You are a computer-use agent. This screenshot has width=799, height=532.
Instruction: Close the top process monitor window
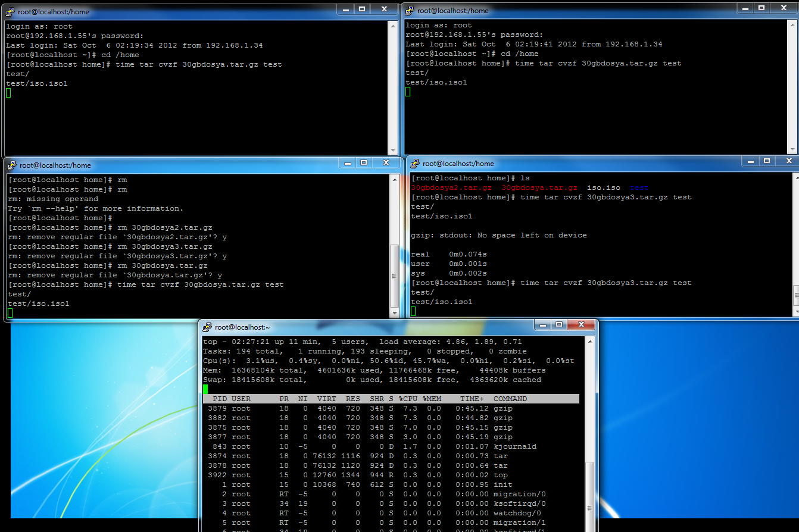[x=580, y=324]
